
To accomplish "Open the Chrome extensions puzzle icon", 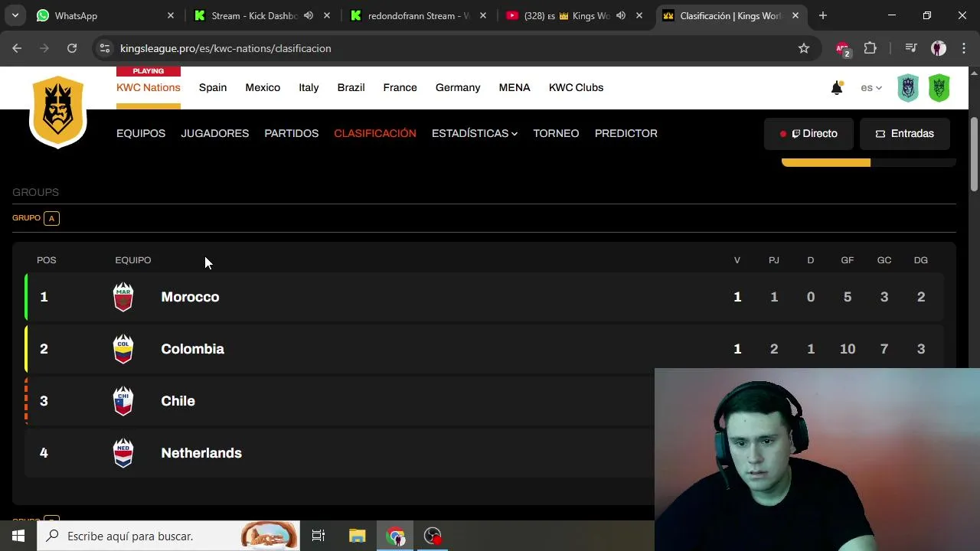I will 870,48.
